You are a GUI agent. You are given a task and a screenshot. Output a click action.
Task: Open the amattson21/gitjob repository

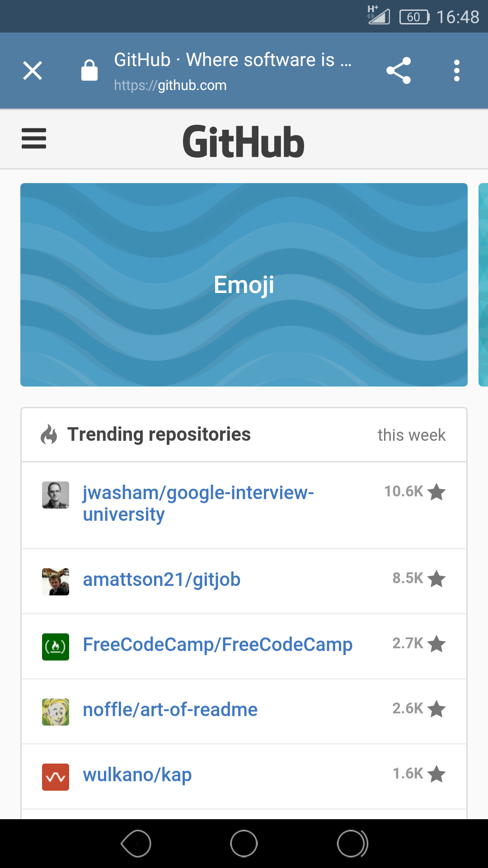pyautogui.click(x=161, y=580)
